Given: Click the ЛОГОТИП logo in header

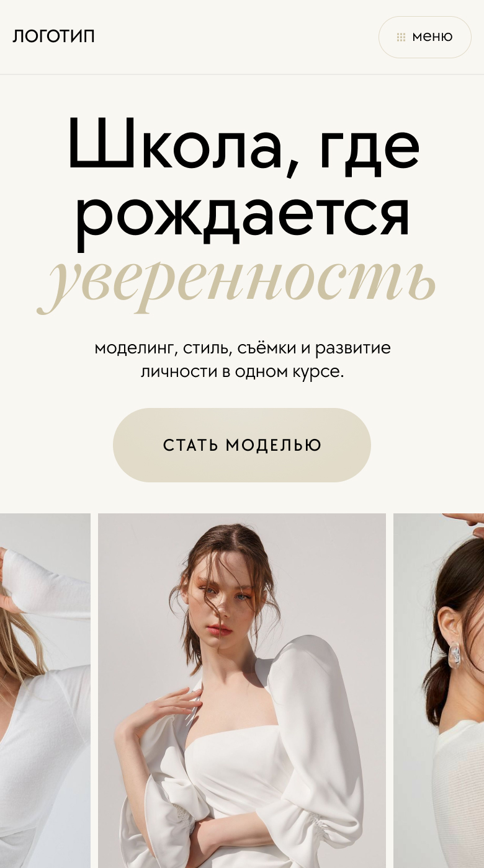Looking at the screenshot, I should (x=53, y=37).
